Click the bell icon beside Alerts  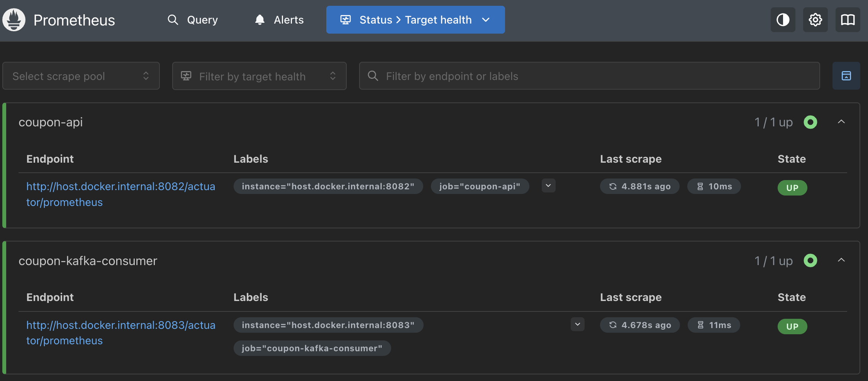pyautogui.click(x=260, y=20)
